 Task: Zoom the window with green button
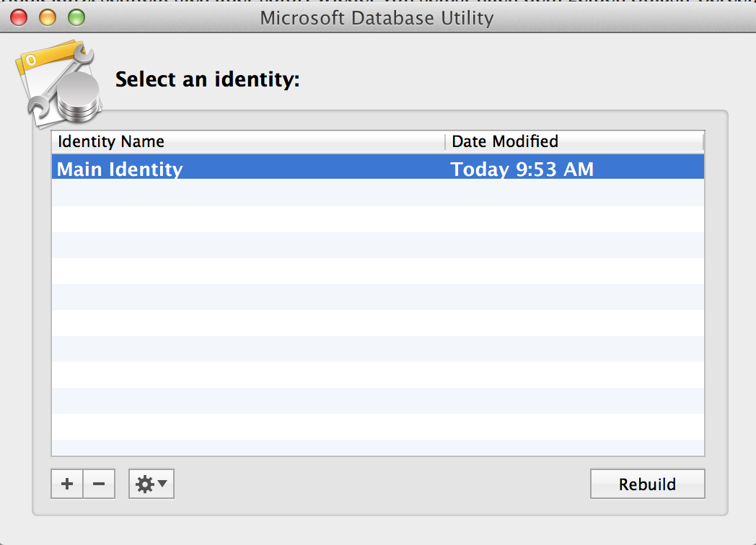pyautogui.click(x=76, y=17)
